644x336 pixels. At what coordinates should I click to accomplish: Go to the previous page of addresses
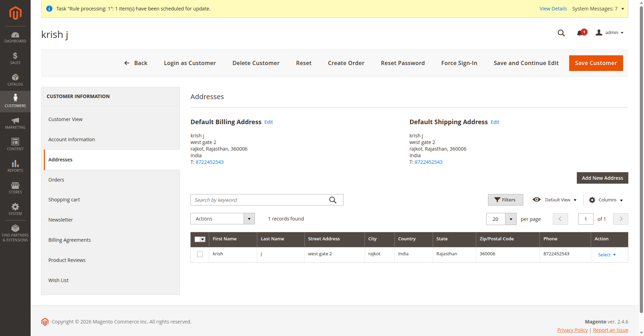[x=560, y=219]
